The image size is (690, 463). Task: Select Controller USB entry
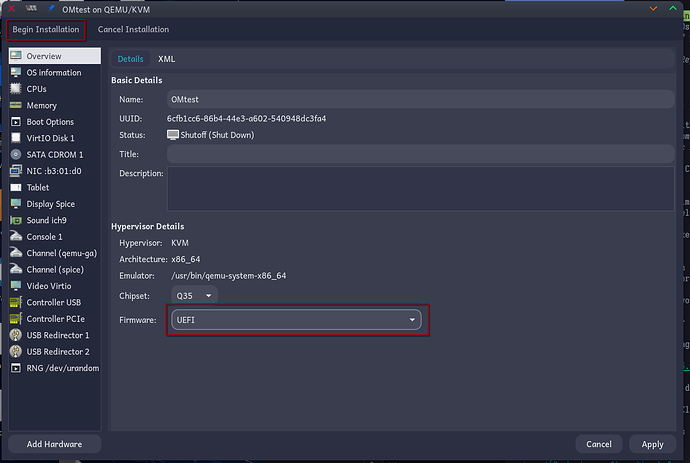point(53,302)
